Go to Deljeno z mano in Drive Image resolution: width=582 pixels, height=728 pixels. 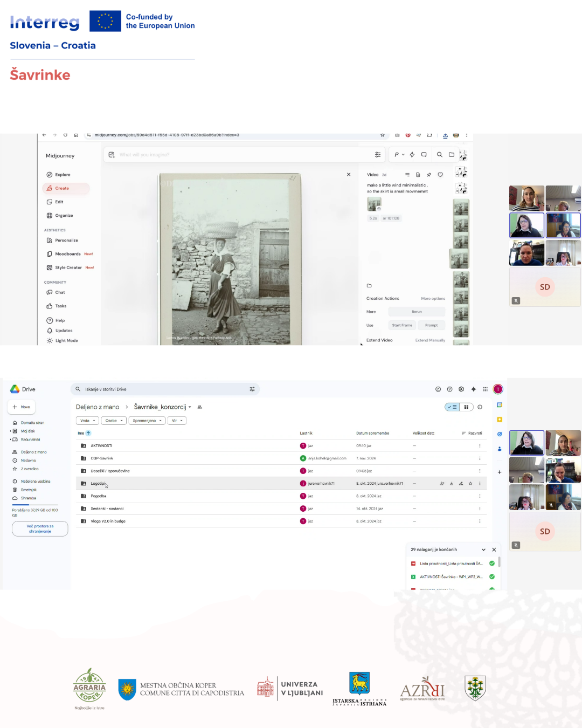33,452
